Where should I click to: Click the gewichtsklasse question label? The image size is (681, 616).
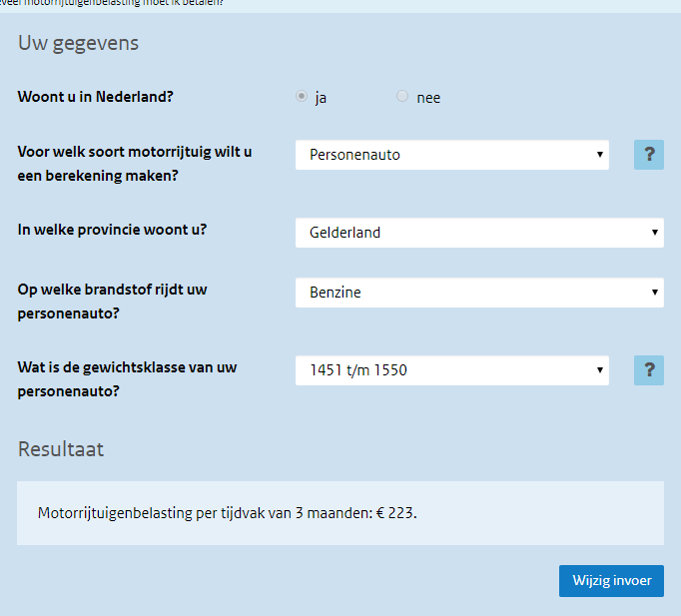click(x=127, y=379)
